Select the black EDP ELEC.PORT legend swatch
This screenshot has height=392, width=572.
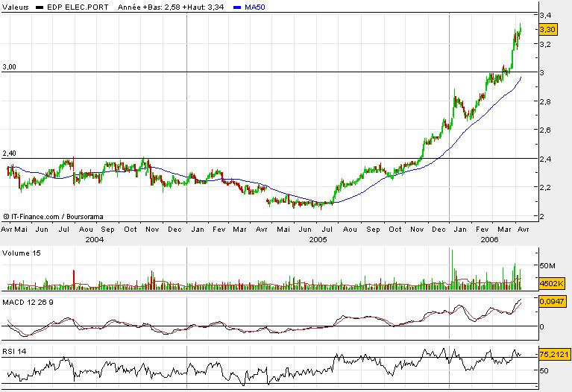coord(40,7)
